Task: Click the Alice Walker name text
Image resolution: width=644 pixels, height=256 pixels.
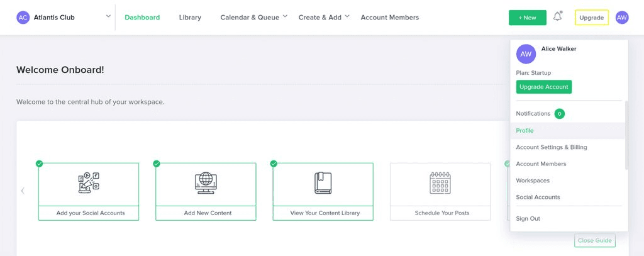Action: pos(558,49)
